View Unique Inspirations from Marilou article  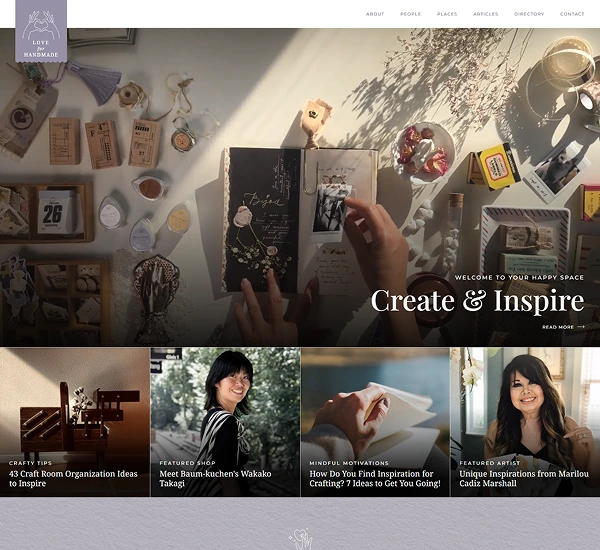[x=524, y=478]
